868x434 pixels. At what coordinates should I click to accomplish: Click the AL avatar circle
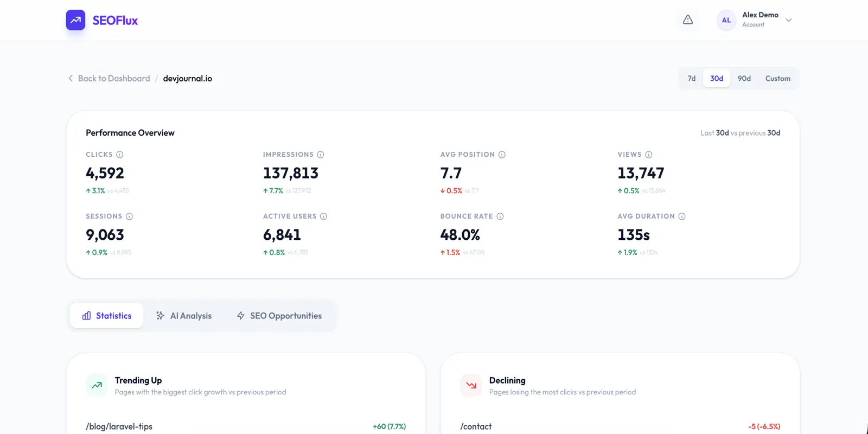[726, 20]
